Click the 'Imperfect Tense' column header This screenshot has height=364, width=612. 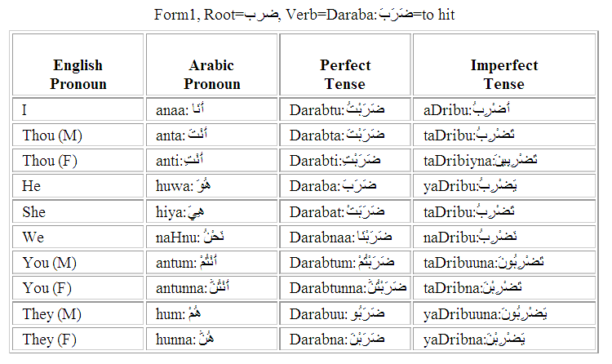(x=504, y=64)
